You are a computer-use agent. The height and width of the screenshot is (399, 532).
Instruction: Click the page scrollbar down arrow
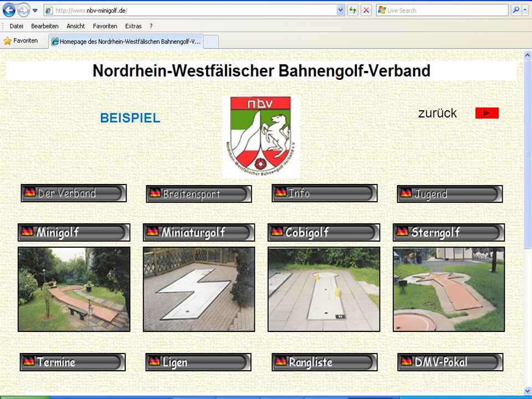(x=528, y=391)
